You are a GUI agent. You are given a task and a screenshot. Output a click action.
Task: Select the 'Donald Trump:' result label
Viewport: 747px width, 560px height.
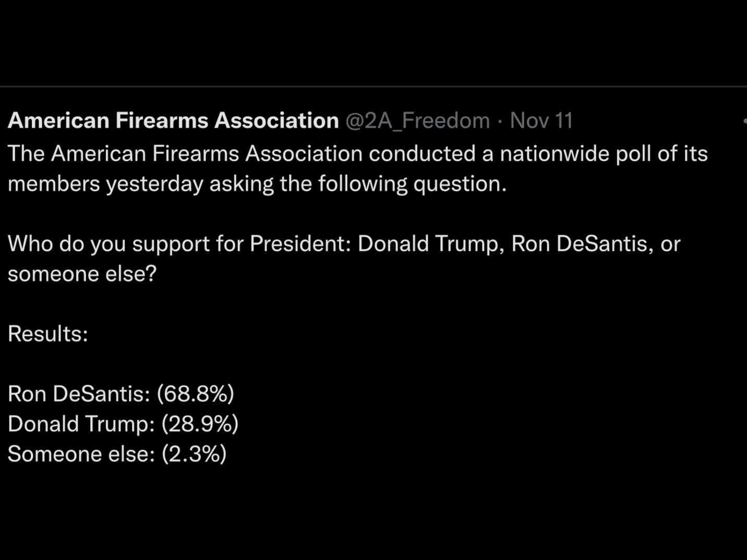click(81, 424)
